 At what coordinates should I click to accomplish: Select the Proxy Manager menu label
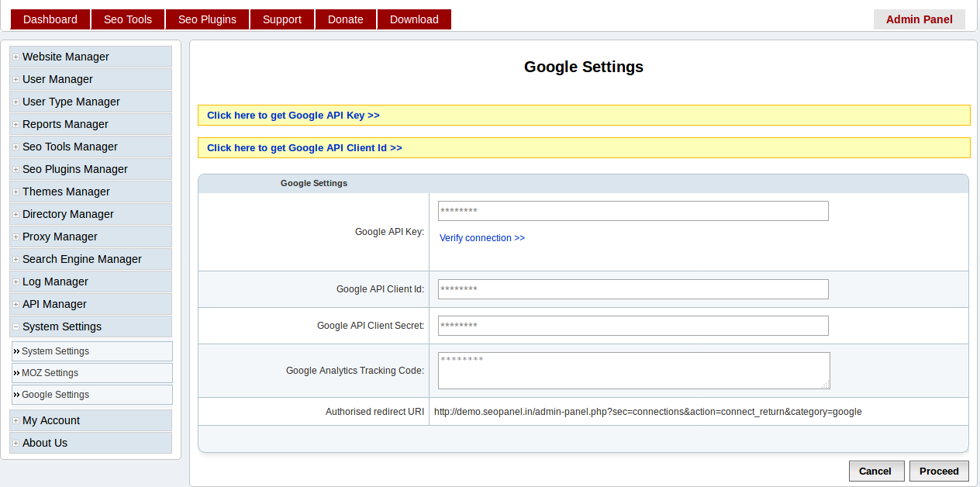point(60,237)
